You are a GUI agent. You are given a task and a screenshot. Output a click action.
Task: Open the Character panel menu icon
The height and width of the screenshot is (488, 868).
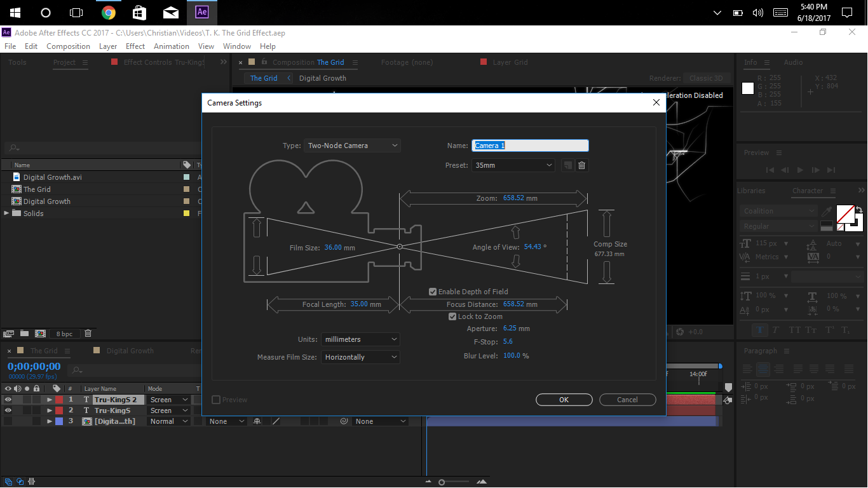coord(833,191)
